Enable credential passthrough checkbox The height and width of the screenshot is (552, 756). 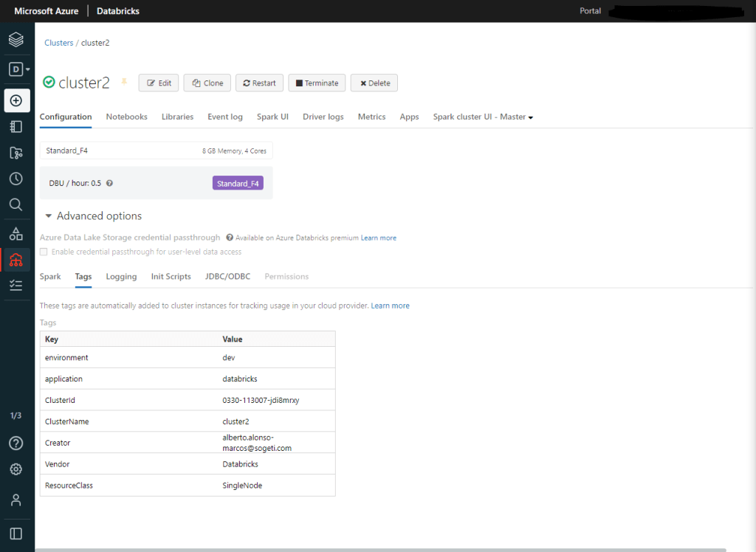tap(44, 252)
